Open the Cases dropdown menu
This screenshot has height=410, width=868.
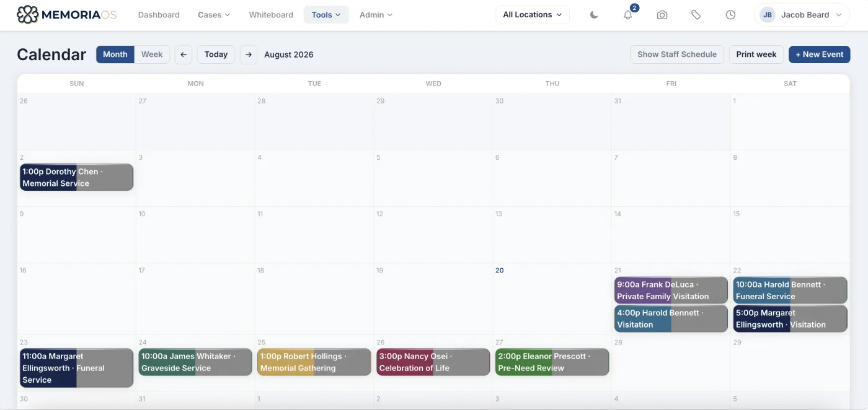[214, 15]
